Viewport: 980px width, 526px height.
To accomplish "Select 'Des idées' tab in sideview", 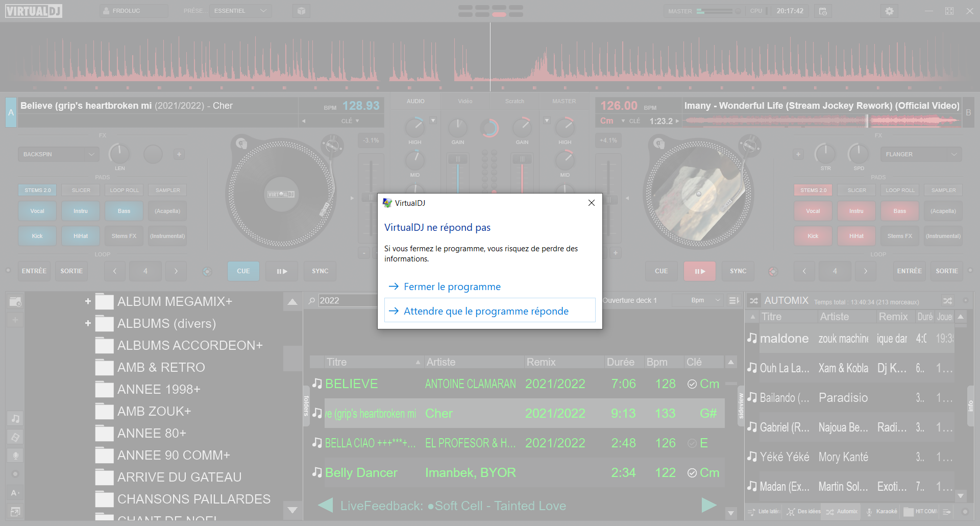I will click(x=803, y=511).
